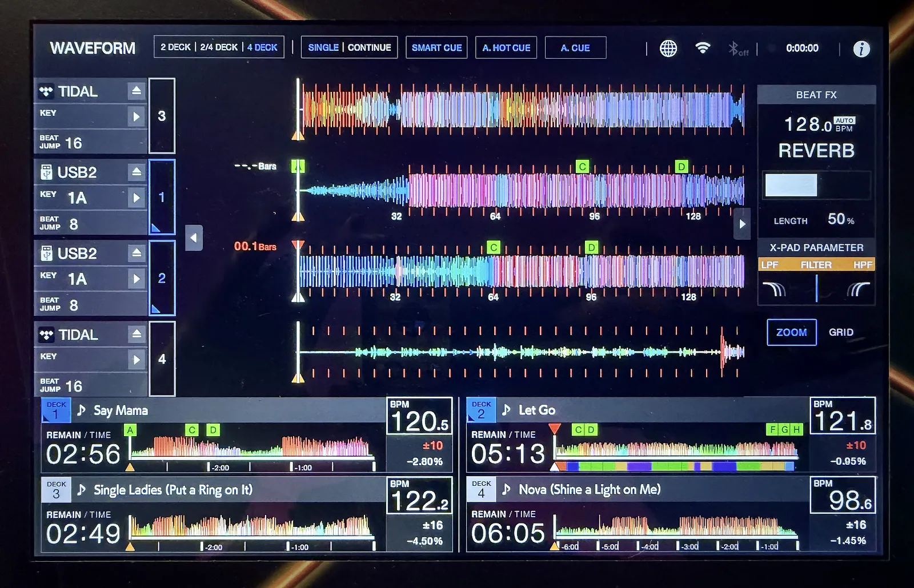Select hot cue C on deck 2 waveform
Image resolution: width=914 pixels, height=588 pixels.
[494, 247]
